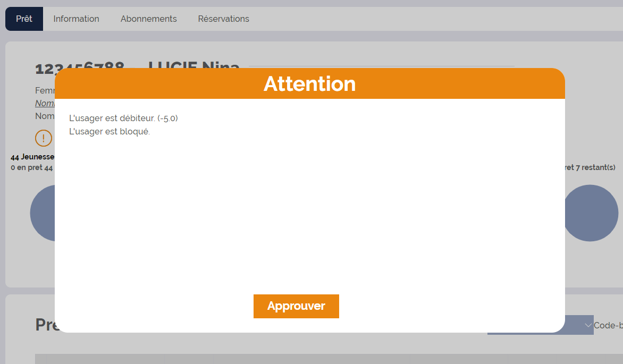Go to the Abonnements tab

point(148,19)
